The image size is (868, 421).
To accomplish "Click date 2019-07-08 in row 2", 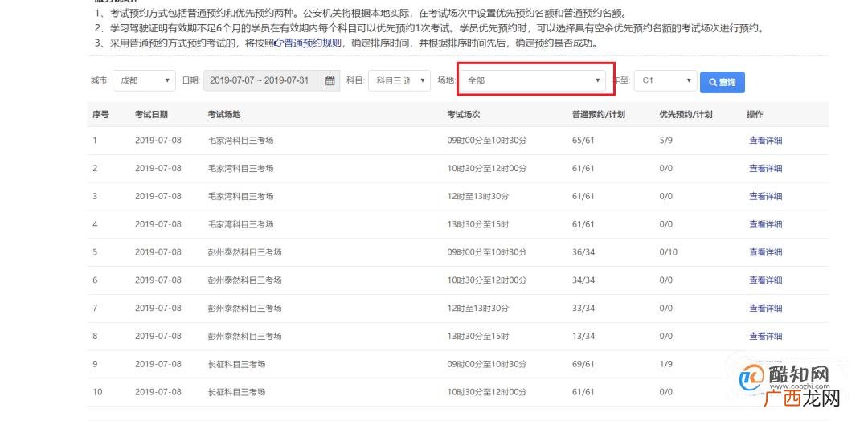I will coord(158,168).
